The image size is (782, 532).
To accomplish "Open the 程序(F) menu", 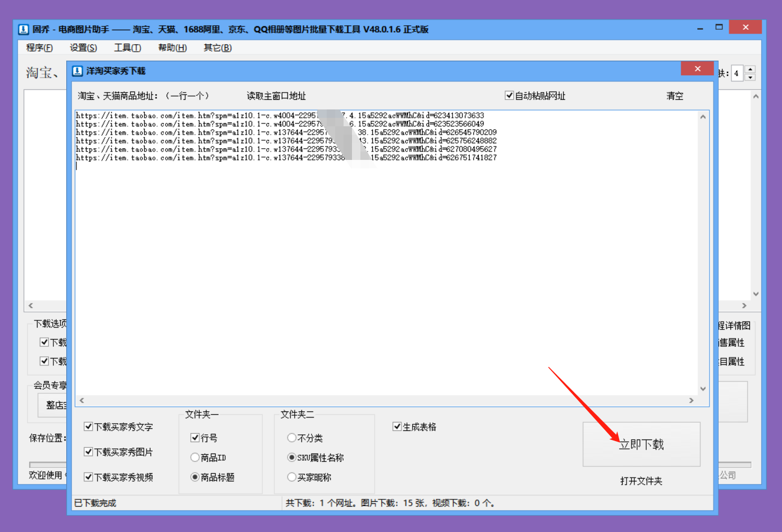I will [39, 48].
